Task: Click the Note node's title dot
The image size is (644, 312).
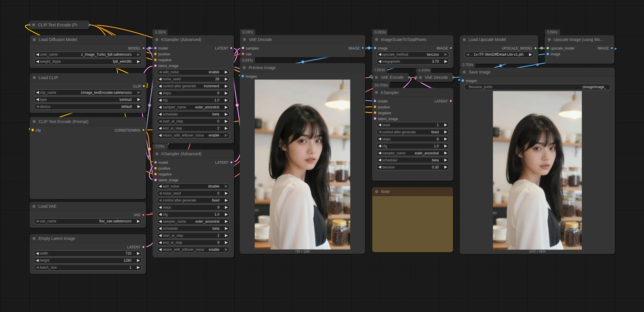Action: point(377,192)
